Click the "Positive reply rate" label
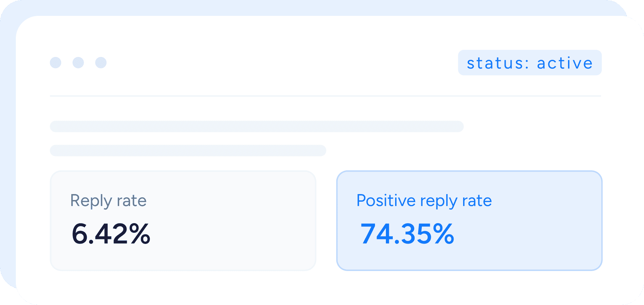This screenshot has height=305, width=644. click(x=424, y=201)
